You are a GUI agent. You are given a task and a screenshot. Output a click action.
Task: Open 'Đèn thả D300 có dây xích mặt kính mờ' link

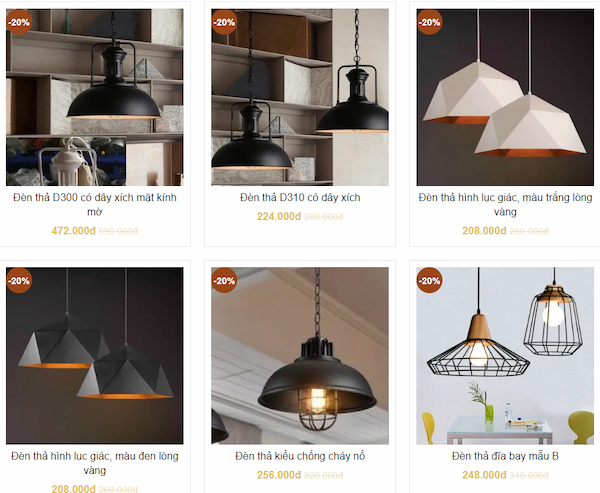coord(95,204)
